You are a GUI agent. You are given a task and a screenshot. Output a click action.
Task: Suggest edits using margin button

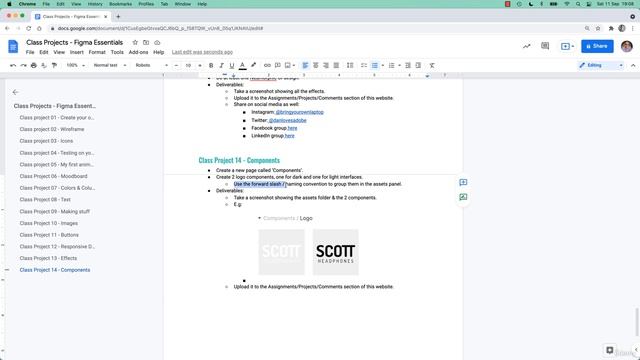point(463,197)
